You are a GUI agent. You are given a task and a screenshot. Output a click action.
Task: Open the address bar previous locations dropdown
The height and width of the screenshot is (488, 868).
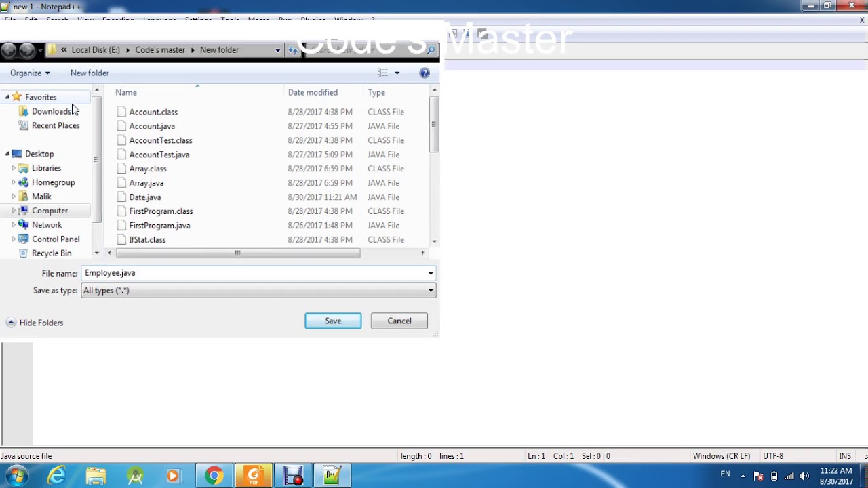pyautogui.click(x=277, y=50)
